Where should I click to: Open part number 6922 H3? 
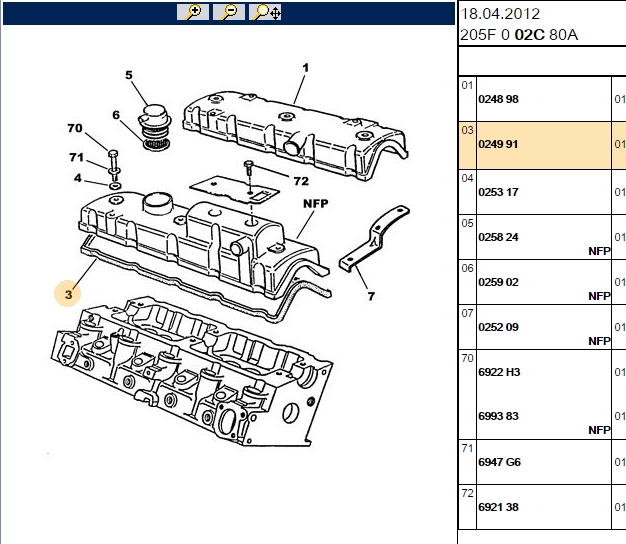point(499,372)
